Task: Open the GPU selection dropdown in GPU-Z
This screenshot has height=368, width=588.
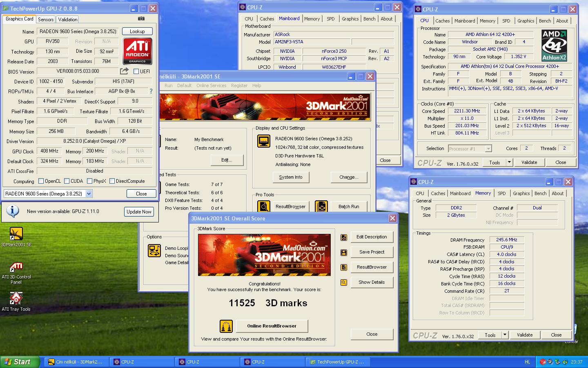Action: coord(89,194)
